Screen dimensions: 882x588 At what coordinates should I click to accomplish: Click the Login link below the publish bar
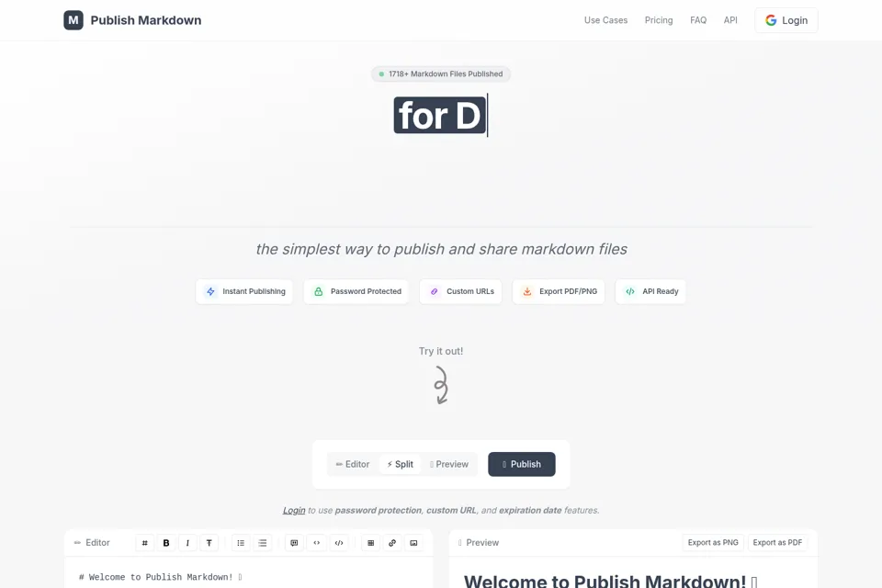pos(294,510)
